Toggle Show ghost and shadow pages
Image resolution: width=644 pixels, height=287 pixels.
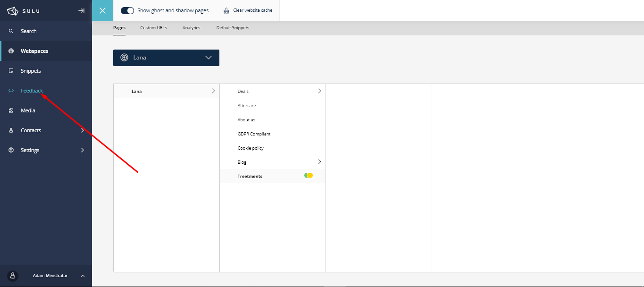click(127, 10)
